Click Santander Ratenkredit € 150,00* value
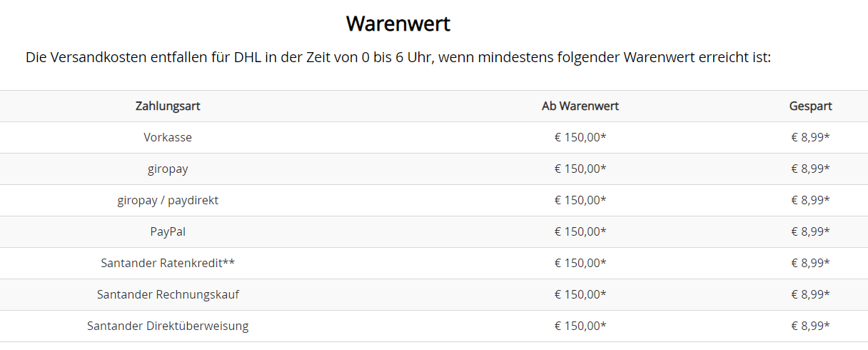This screenshot has height=350, width=868. [x=580, y=263]
